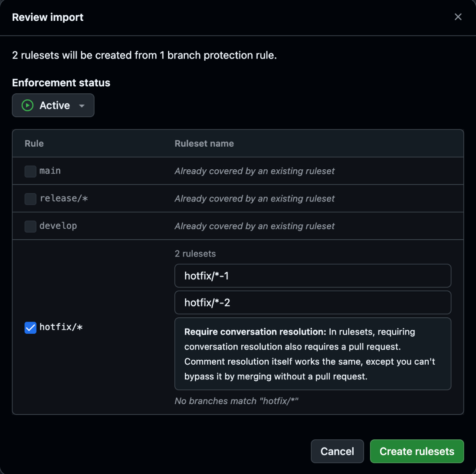Select the 'develop' rule label

click(58, 226)
